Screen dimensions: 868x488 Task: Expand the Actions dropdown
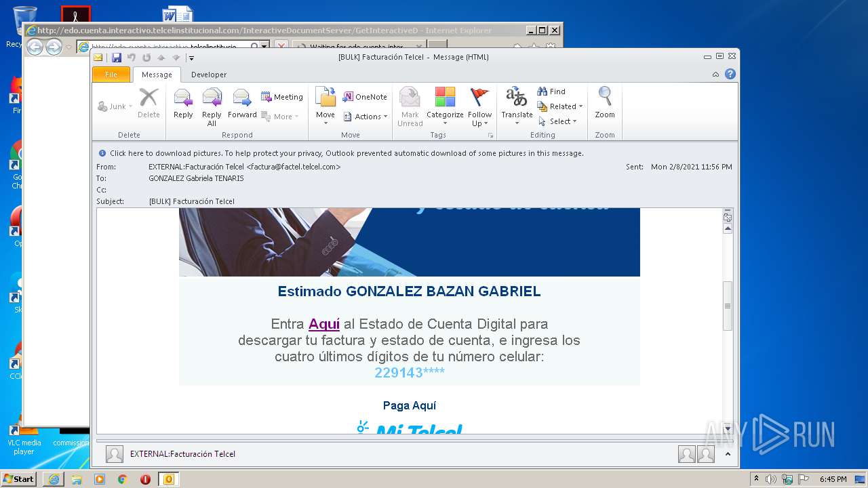tap(366, 117)
